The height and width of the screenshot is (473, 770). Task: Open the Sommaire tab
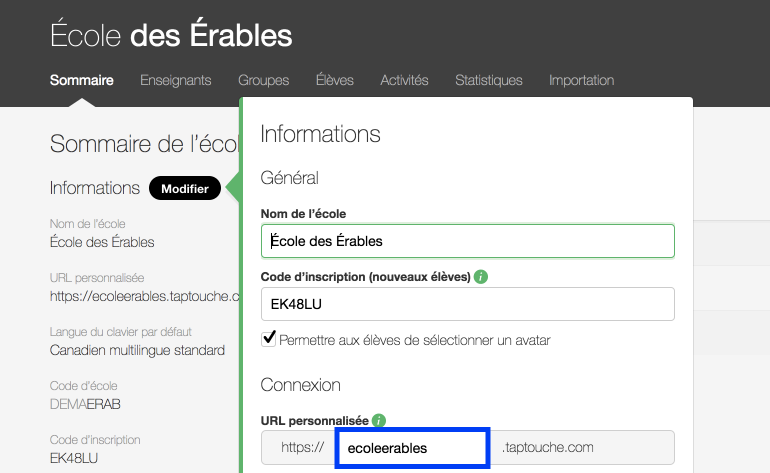point(81,80)
